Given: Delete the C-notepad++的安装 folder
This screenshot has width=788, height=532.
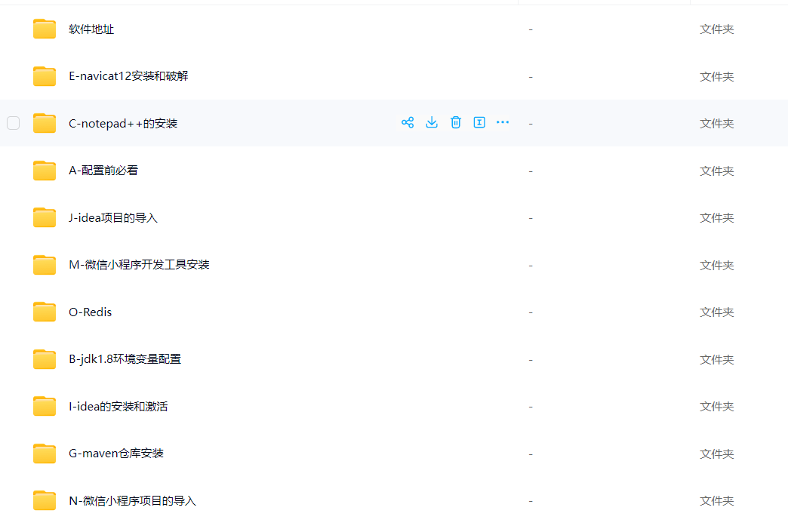Looking at the screenshot, I should [x=456, y=122].
